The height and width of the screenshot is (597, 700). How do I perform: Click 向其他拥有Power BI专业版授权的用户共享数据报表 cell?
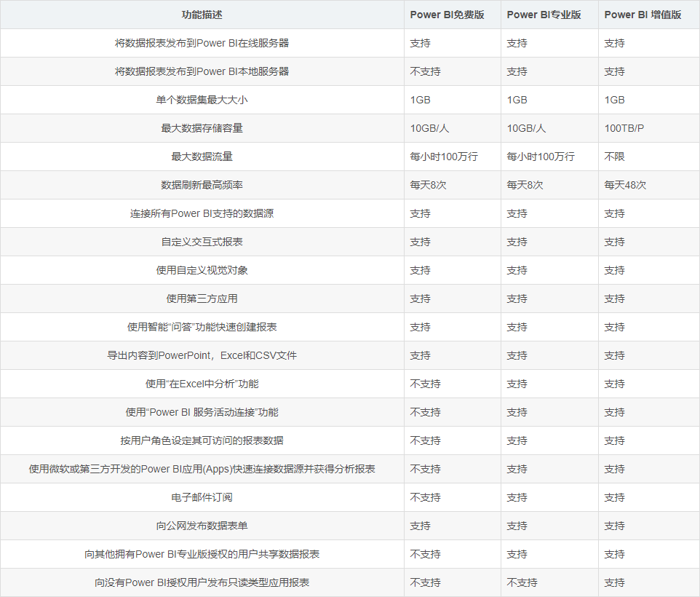tap(202, 554)
